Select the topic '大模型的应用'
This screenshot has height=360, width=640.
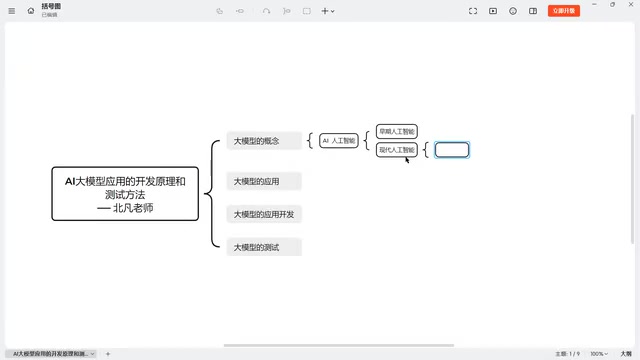pos(264,181)
